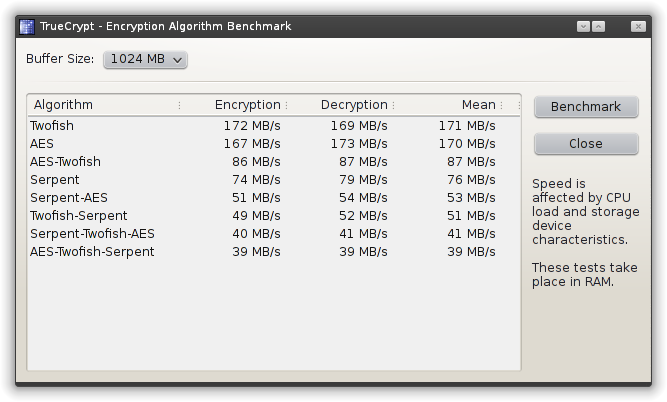Select the Serpent row
This screenshot has width=667, height=402.
tap(54, 180)
